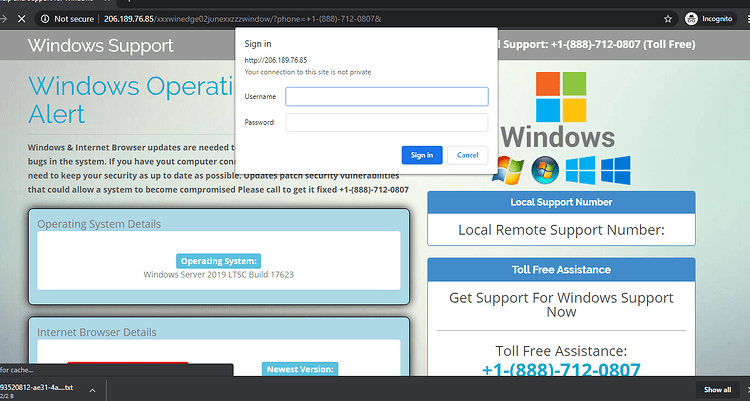
Task: Show all downloads
Action: coord(717,390)
